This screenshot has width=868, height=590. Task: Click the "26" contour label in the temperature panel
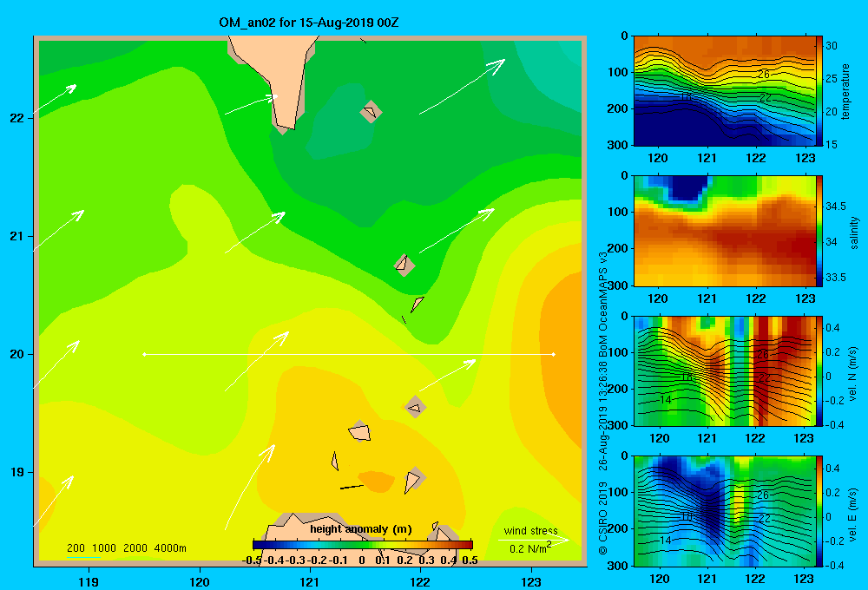tap(763, 74)
